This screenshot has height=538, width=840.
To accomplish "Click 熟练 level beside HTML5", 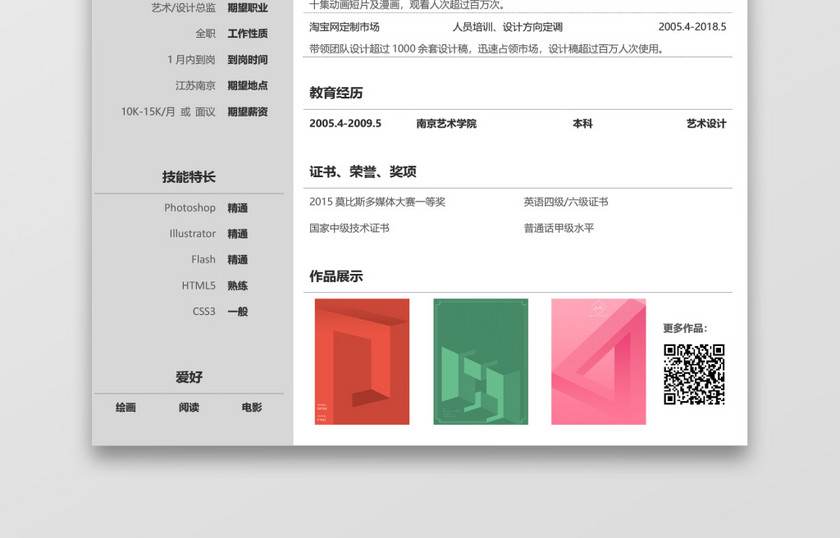I will (237, 286).
